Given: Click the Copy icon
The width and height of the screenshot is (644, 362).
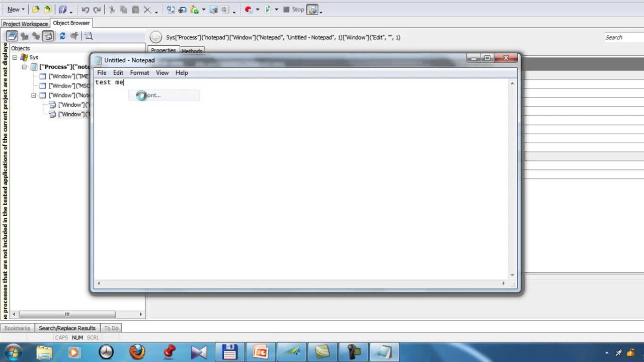Looking at the screenshot, I should click(123, 10).
